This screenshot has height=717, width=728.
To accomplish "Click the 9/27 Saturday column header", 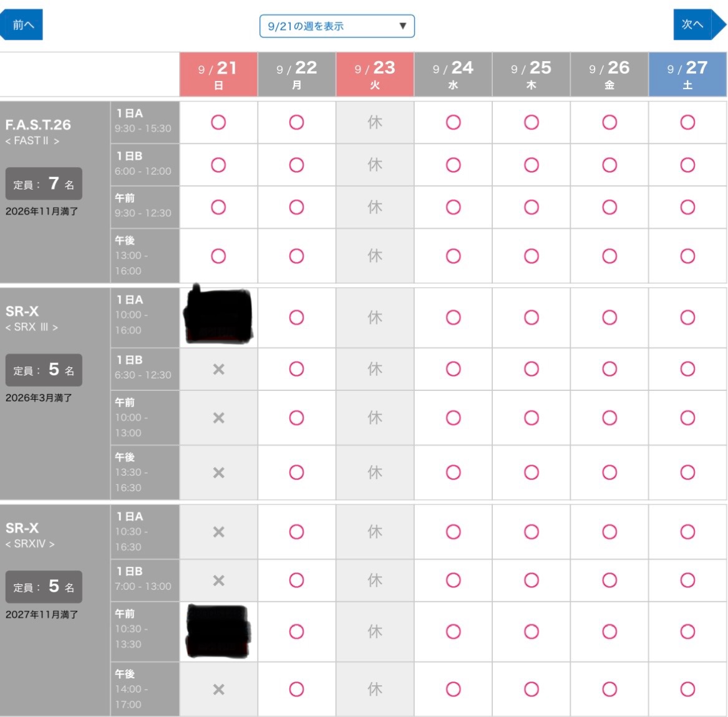I will point(687,75).
